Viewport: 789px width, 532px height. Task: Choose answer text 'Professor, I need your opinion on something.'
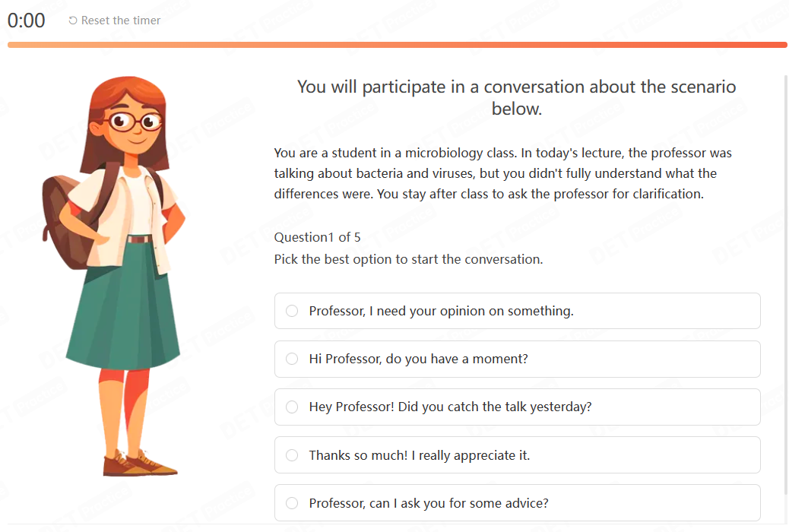point(441,311)
